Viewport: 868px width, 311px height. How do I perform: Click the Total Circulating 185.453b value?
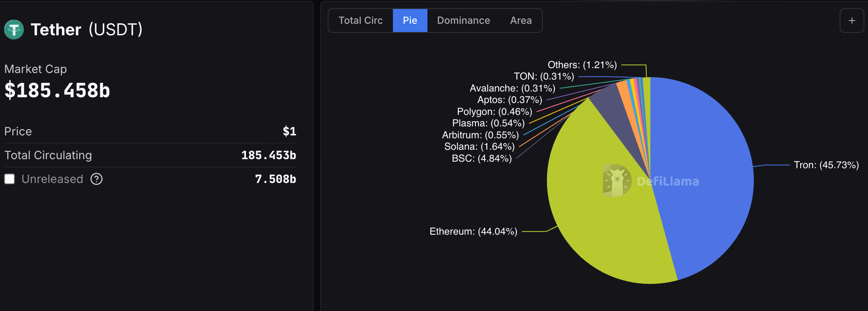[x=269, y=155]
